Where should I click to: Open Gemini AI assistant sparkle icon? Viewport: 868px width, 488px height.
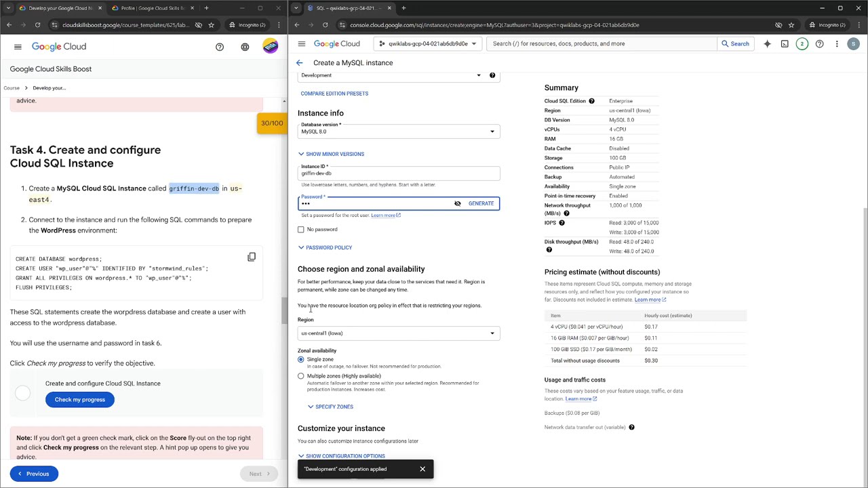(767, 43)
